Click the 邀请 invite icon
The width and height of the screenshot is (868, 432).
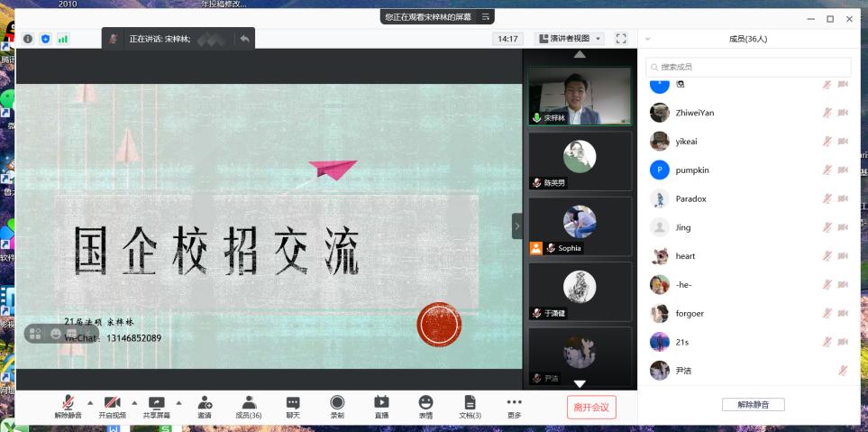pos(205,406)
